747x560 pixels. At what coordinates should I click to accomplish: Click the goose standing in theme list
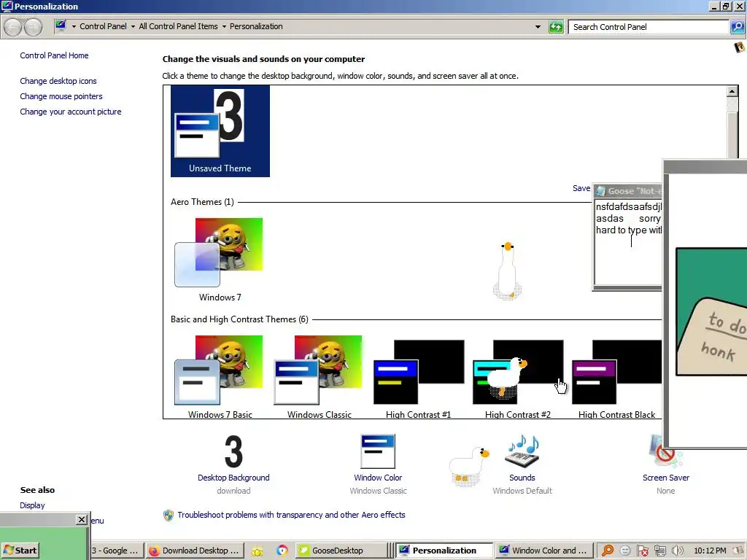click(508, 271)
